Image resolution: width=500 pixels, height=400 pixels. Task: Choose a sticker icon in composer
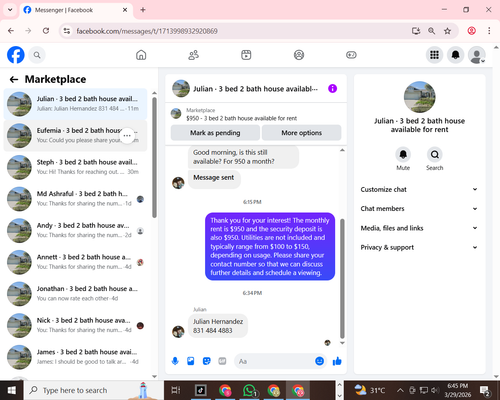click(207, 361)
